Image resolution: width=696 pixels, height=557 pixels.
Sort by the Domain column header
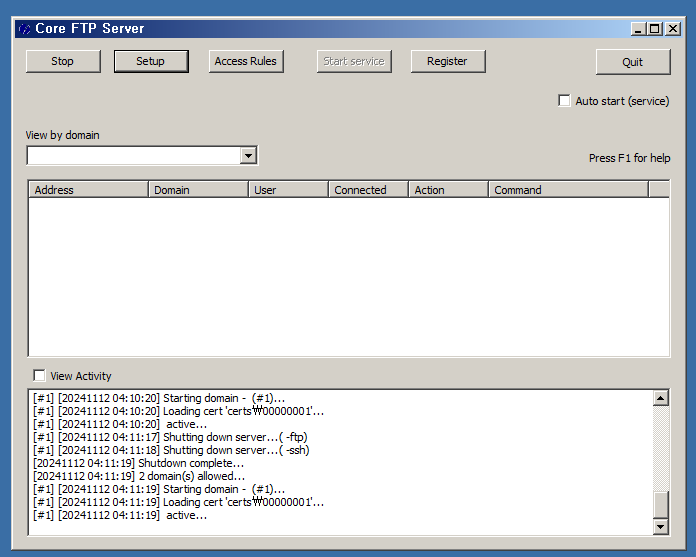(x=198, y=190)
